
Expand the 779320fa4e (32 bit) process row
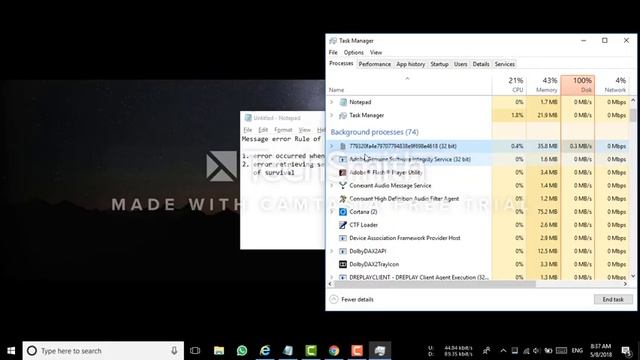coord(332,146)
